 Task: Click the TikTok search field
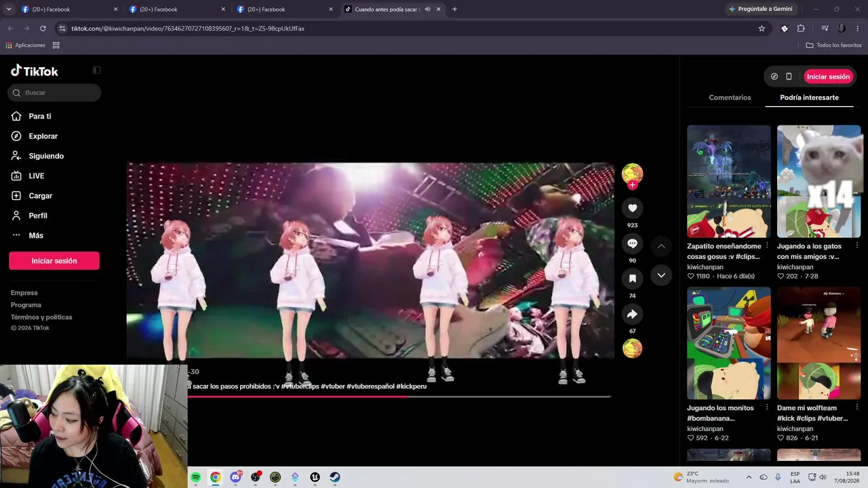point(54,93)
